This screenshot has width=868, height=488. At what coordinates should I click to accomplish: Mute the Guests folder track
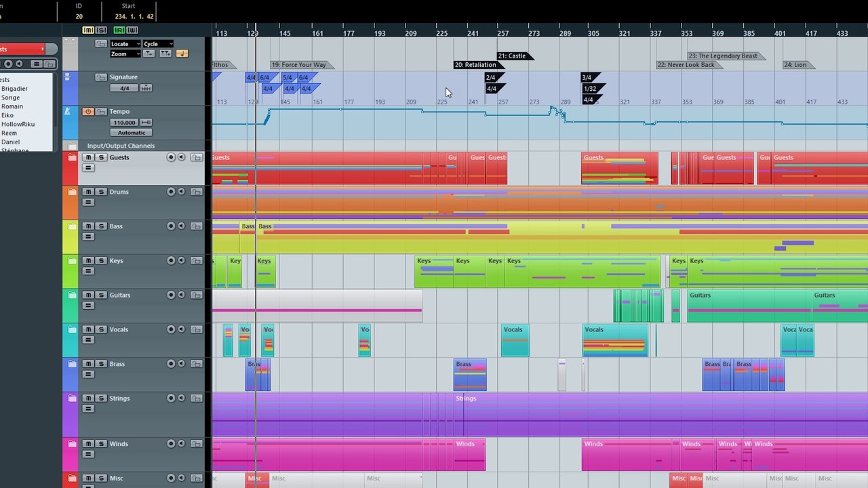point(87,157)
